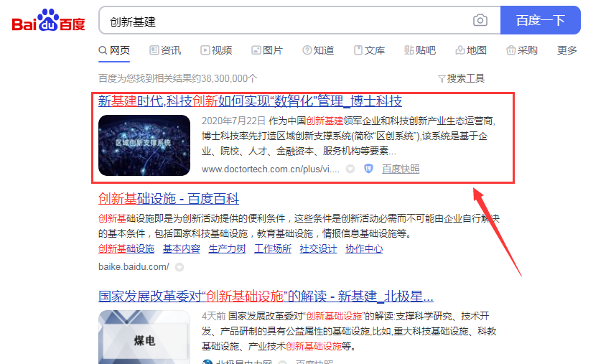
Task: Click the baike.baidu.com/ URL
Action: coord(134,267)
